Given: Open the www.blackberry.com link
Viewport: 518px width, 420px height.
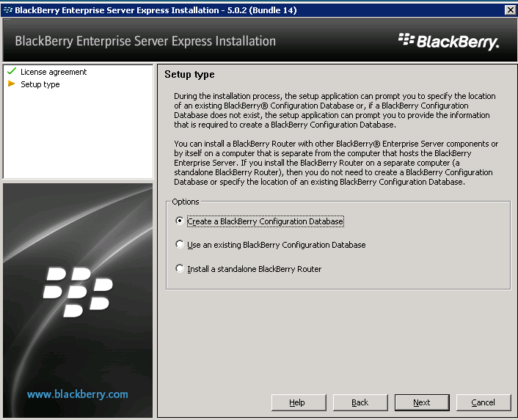Looking at the screenshot, I should [x=78, y=394].
